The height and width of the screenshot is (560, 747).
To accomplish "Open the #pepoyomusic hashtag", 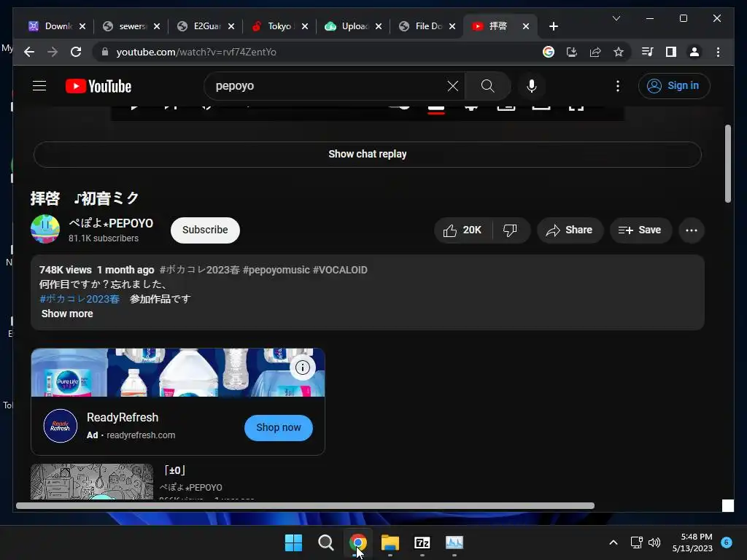I will (276, 270).
